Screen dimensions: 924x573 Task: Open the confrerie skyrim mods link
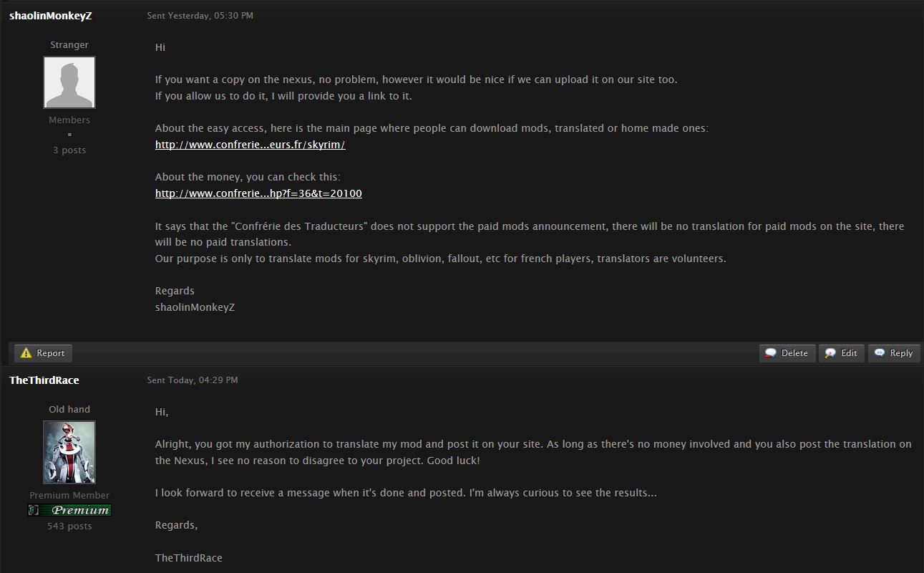(x=251, y=145)
